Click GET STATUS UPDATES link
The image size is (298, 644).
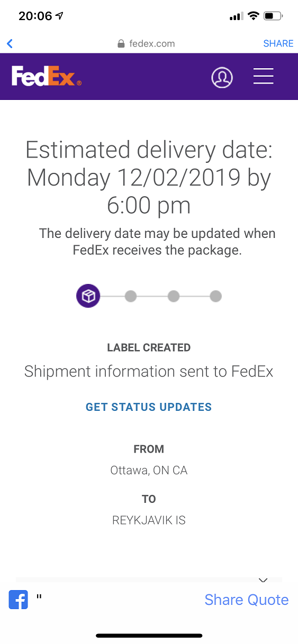click(149, 407)
